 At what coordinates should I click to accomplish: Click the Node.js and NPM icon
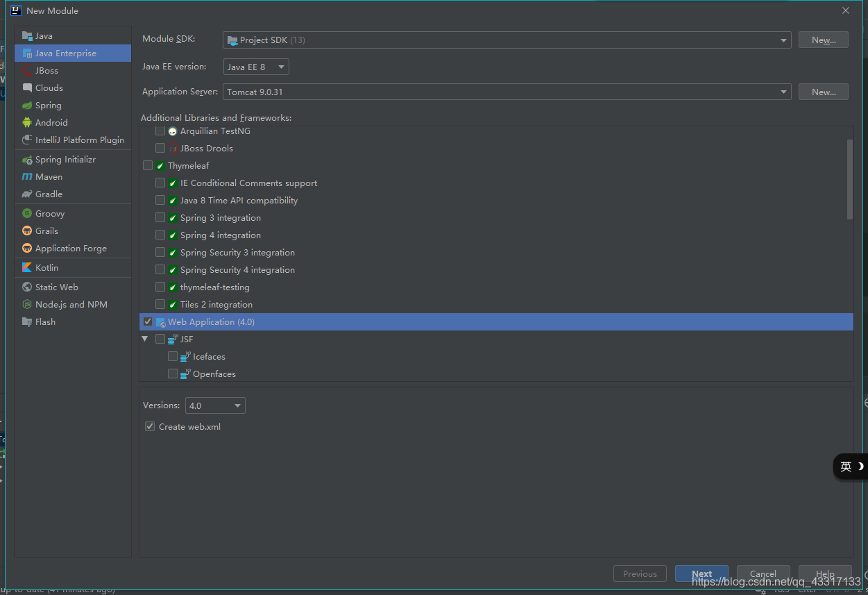[27, 305]
